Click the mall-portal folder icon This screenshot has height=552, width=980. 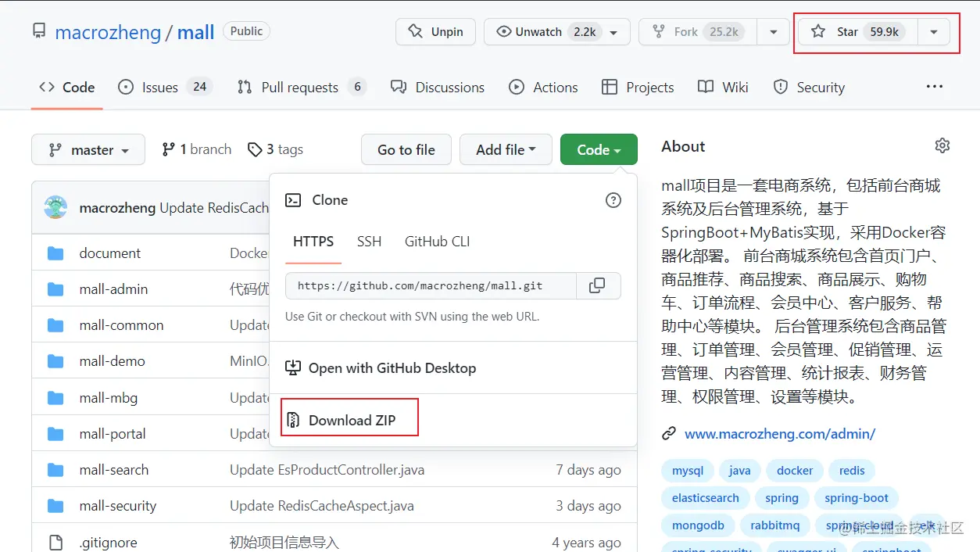point(55,434)
